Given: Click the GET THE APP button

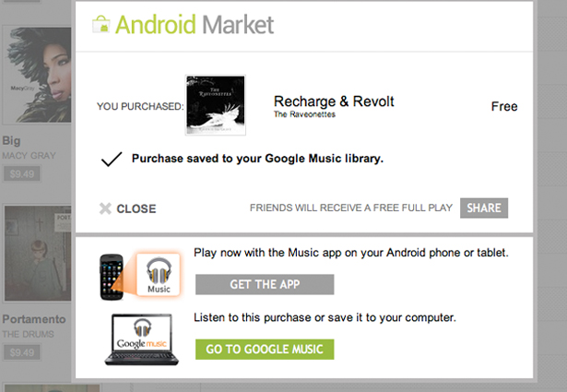Looking at the screenshot, I should [265, 284].
